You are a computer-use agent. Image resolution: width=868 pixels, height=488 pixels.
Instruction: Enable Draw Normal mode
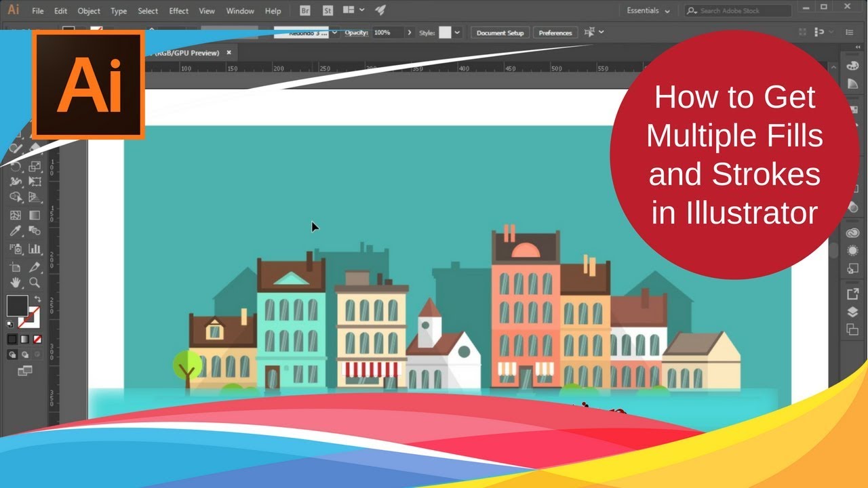click(12, 354)
